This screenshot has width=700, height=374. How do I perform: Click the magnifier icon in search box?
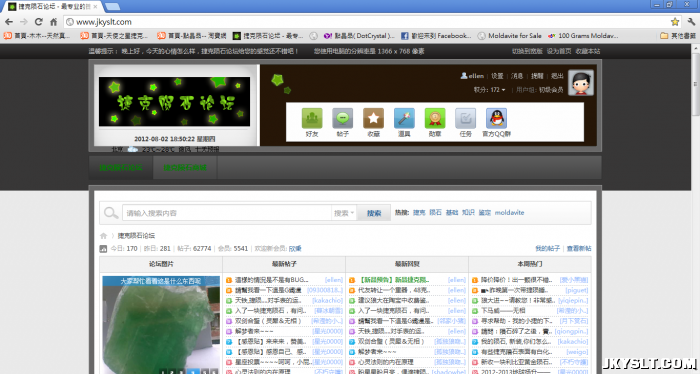pos(111,213)
